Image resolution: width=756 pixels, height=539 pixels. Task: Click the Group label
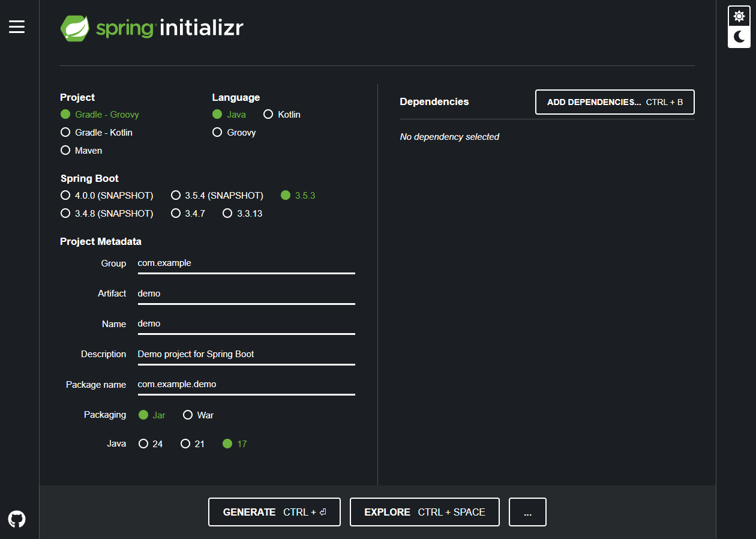pos(114,263)
